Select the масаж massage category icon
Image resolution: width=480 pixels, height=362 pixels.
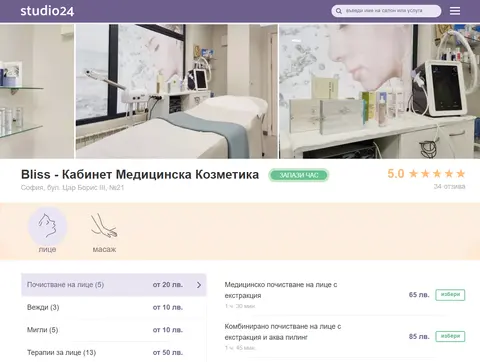click(x=104, y=233)
